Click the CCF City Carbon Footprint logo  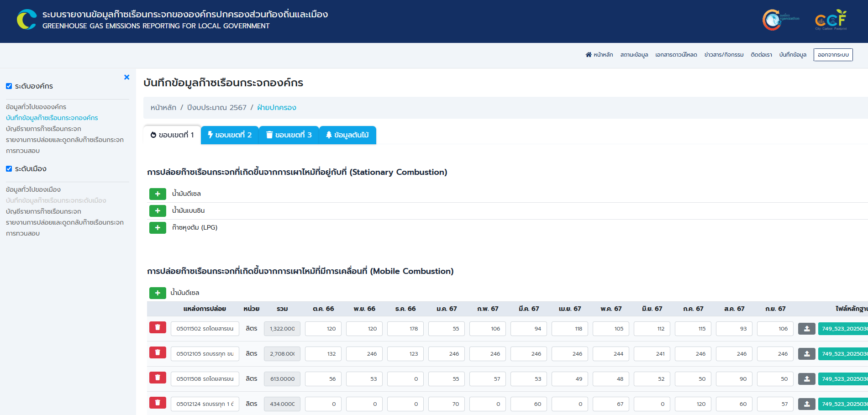(x=831, y=20)
